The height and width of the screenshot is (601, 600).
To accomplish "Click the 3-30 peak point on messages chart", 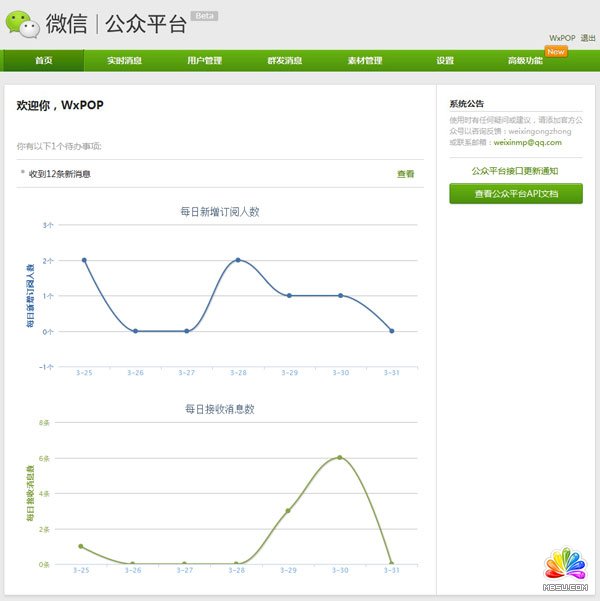I will click(x=340, y=458).
